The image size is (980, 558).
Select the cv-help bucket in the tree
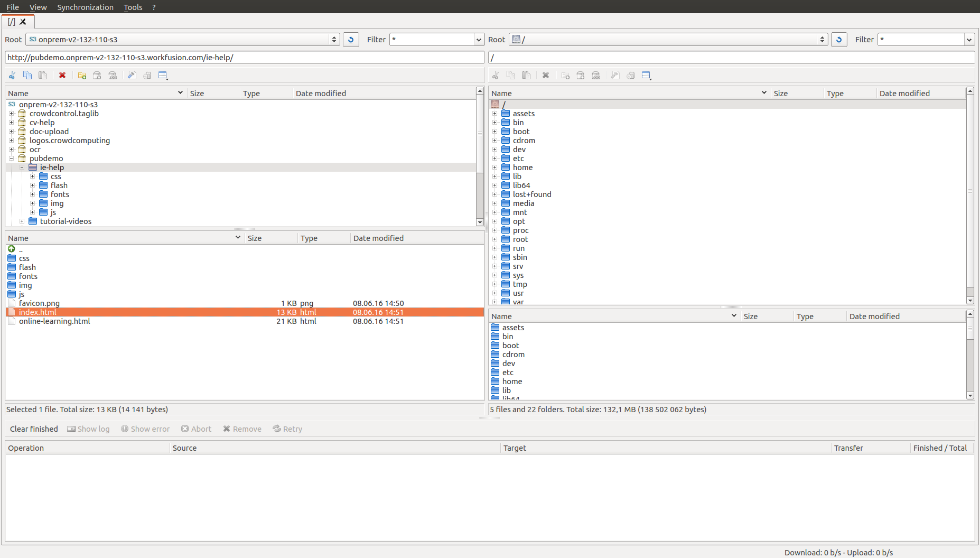tap(42, 123)
